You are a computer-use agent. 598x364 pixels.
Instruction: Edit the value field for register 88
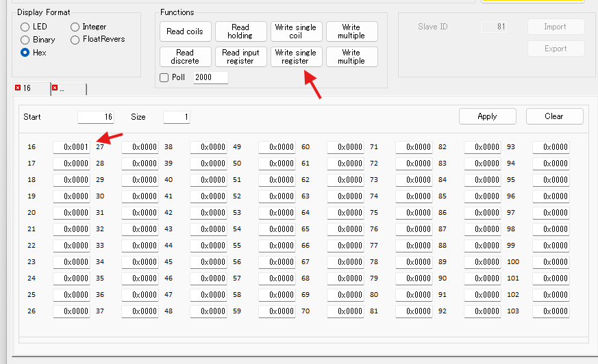pyautogui.click(x=482, y=246)
